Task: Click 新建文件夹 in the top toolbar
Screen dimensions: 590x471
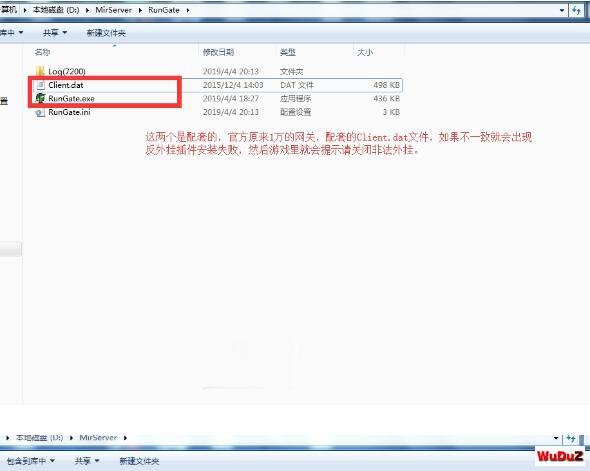Action: [x=106, y=33]
